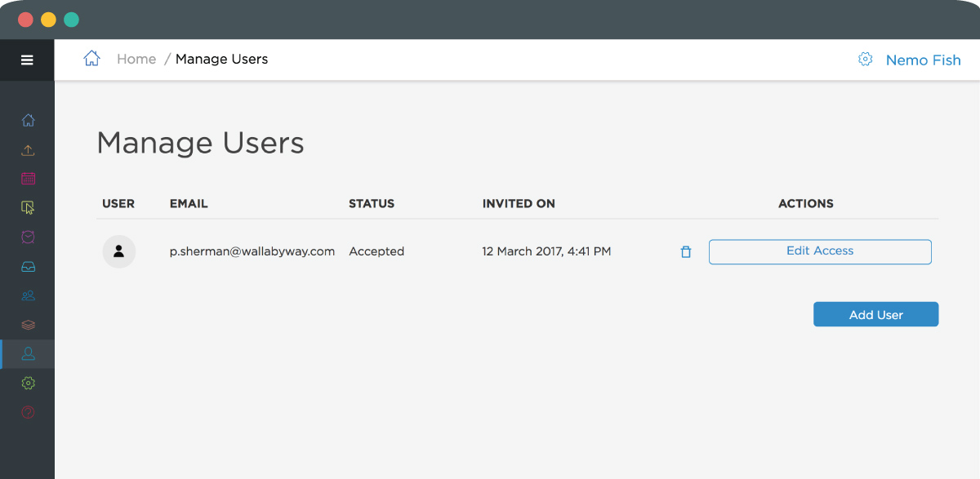Screen dimensions: 980x479
Task: Open the purple alarm clock sidebar icon
Action: tap(28, 237)
